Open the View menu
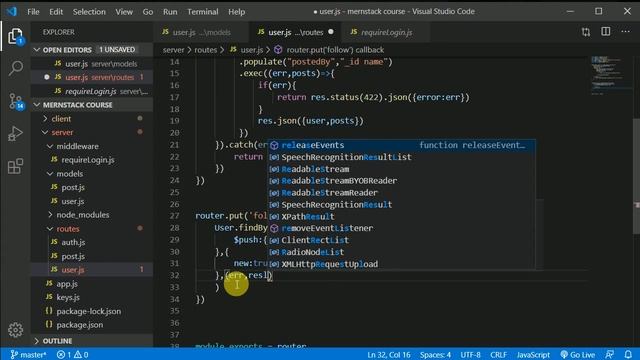 (124, 11)
